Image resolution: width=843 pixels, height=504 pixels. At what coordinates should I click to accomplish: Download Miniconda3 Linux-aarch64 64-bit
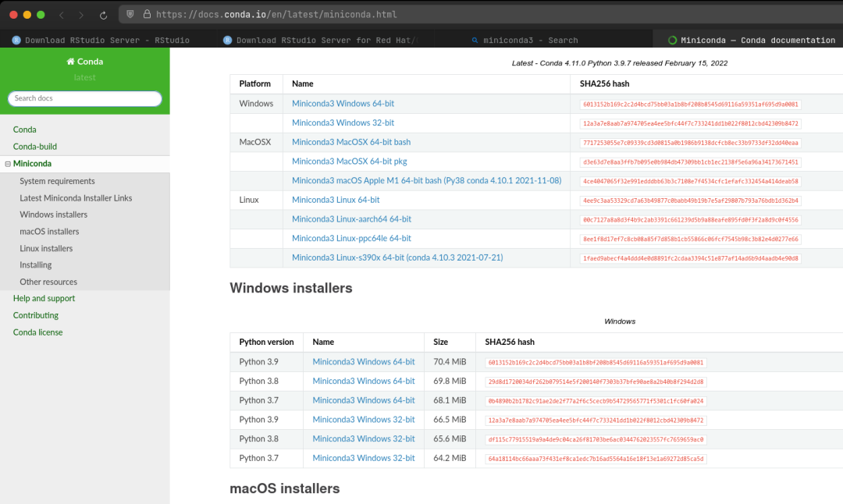[x=351, y=219]
